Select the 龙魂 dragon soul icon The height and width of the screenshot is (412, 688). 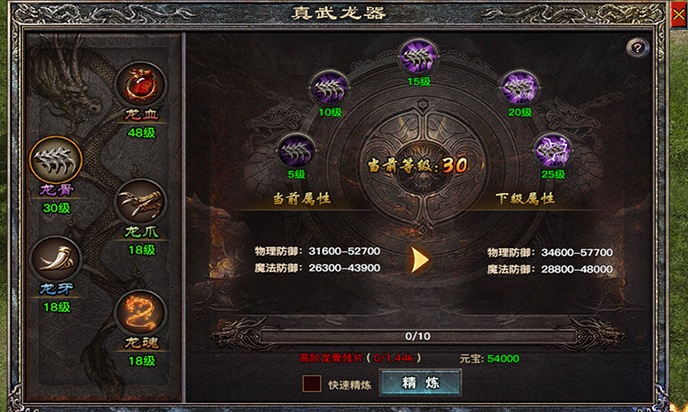[x=140, y=313]
